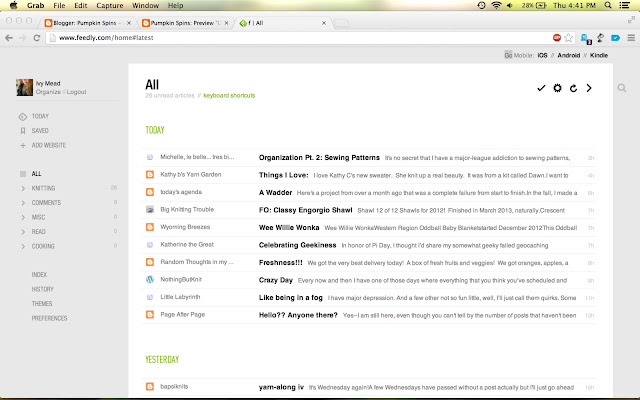Open the Themes sidebar page
Viewport: 640px width, 400px height.
(x=42, y=304)
